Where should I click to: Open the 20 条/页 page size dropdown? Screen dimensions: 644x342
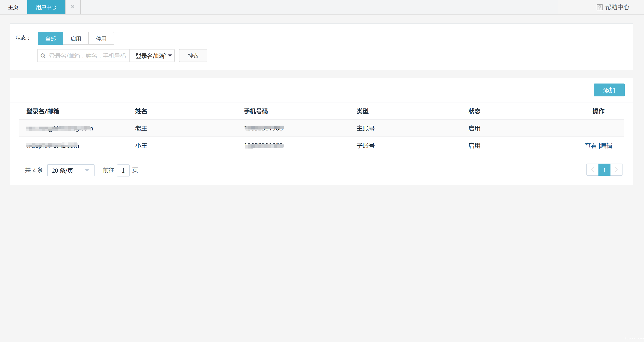point(71,170)
